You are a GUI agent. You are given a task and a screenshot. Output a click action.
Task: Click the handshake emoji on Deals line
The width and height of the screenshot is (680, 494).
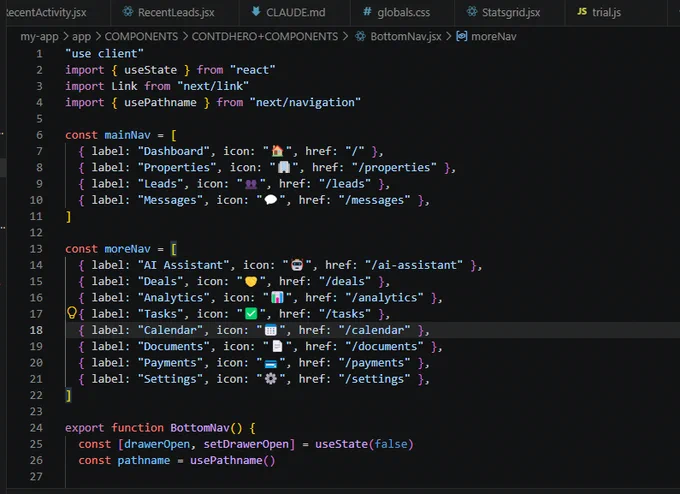click(x=251, y=281)
